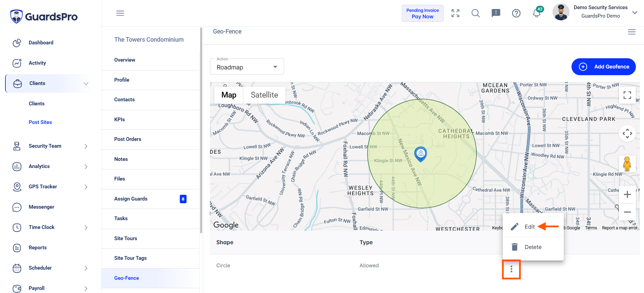Expand the GPS Tracker submenu
Screen dimensions: 644x293
click(x=86, y=187)
